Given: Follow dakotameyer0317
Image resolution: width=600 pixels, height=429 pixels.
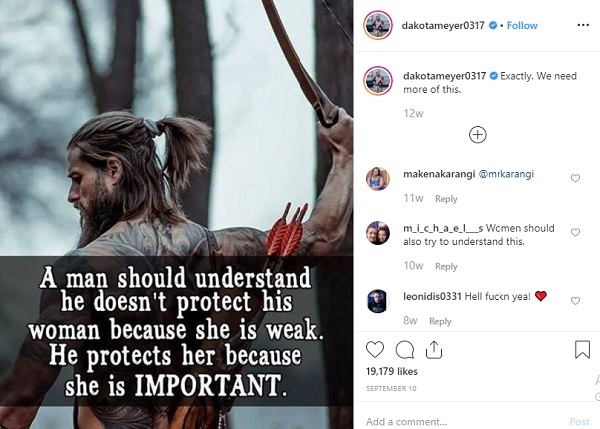Looking at the screenshot, I should (522, 25).
